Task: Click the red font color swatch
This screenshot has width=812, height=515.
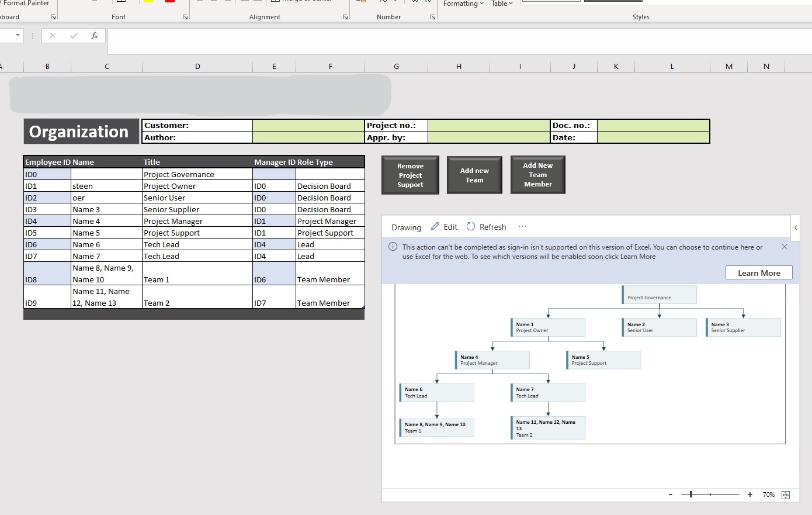Action: 170,1
